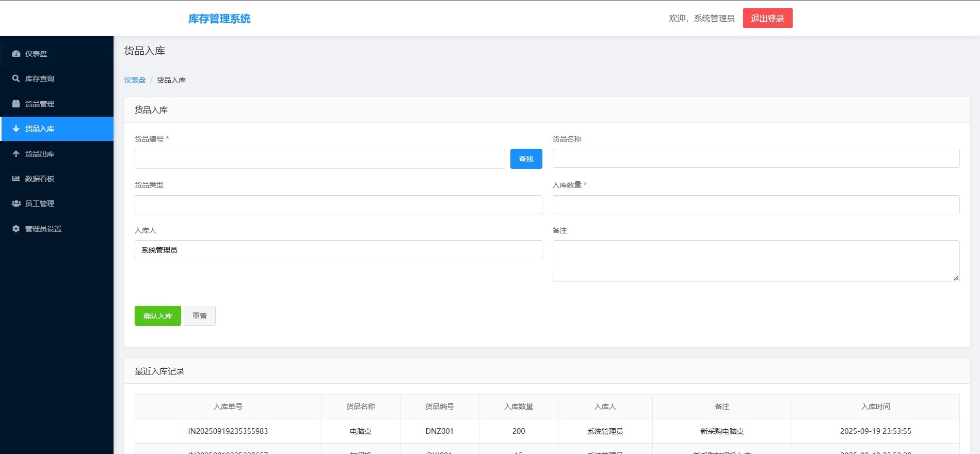The height and width of the screenshot is (454, 980).
Task: Click the dashboard gauge icon in sidebar
Action: pos(16,54)
